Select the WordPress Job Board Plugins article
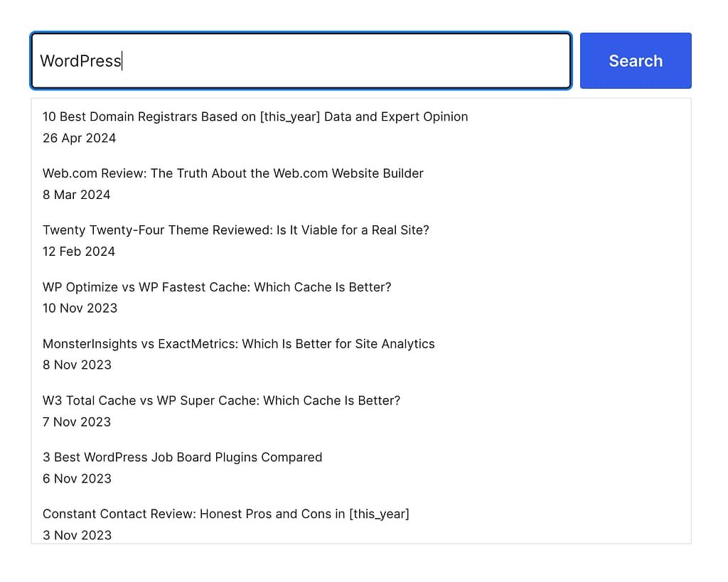The height and width of the screenshot is (582, 728). point(182,458)
